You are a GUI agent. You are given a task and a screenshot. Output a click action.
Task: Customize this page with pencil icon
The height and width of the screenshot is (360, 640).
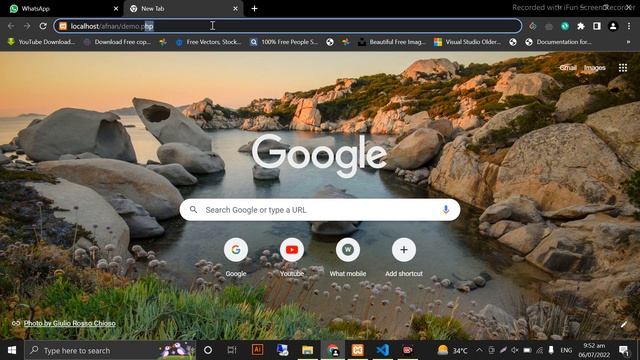click(623, 325)
